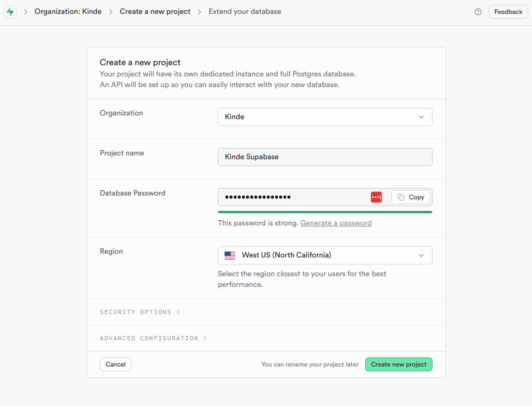Open the help question mark icon
Viewport: 532px width, 406px height.
(478, 12)
